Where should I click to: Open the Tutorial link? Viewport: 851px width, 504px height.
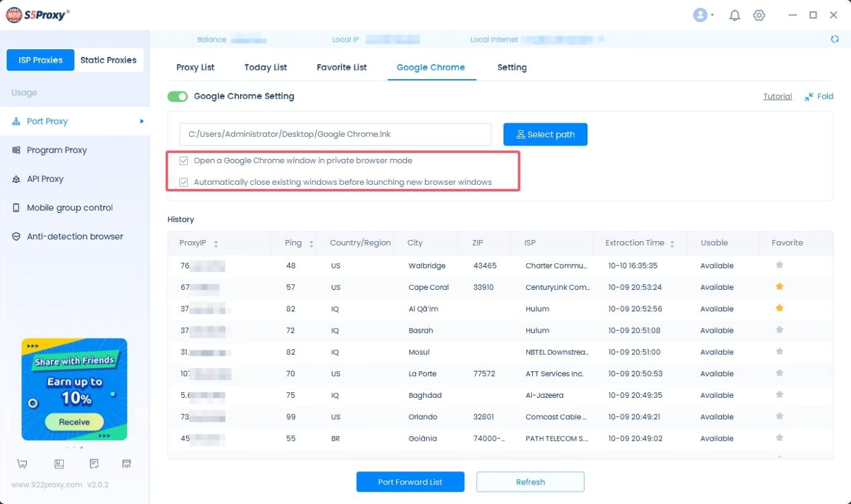click(777, 96)
